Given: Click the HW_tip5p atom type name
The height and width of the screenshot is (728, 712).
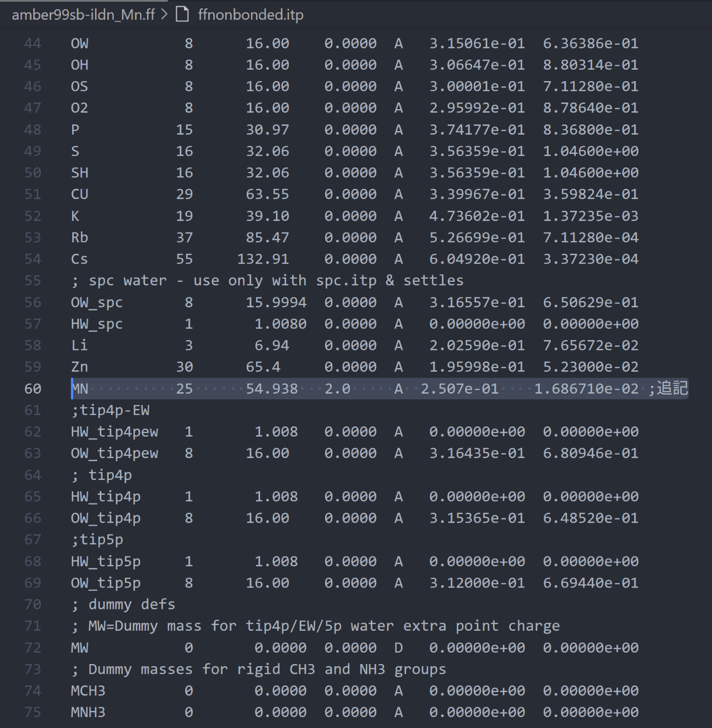Looking at the screenshot, I should [x=106, y=562].
